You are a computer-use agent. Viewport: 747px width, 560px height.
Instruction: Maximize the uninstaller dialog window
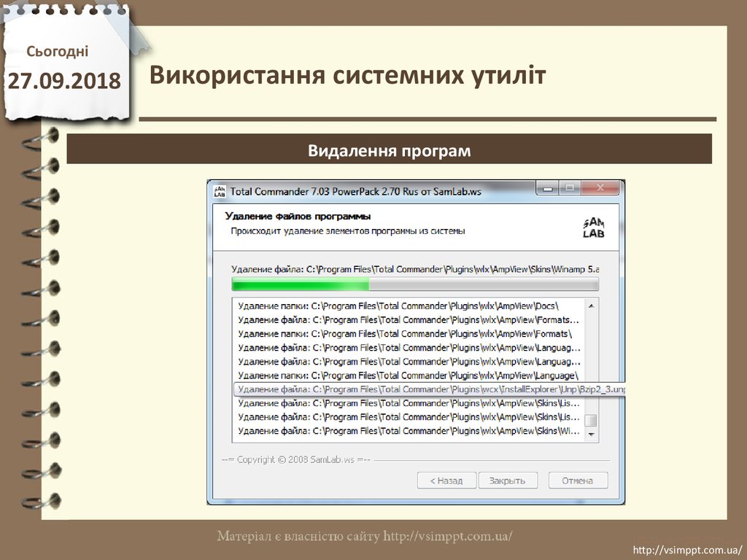570,188
